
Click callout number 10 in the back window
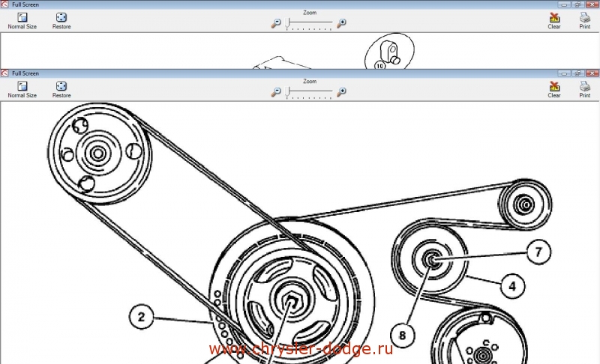click(379, 66)
